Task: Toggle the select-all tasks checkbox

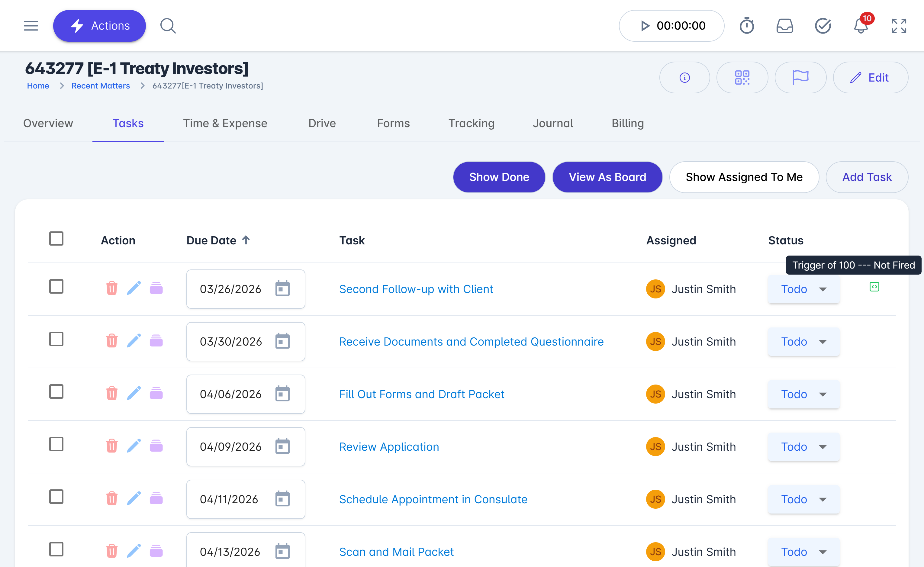Action: click(56, 239)
